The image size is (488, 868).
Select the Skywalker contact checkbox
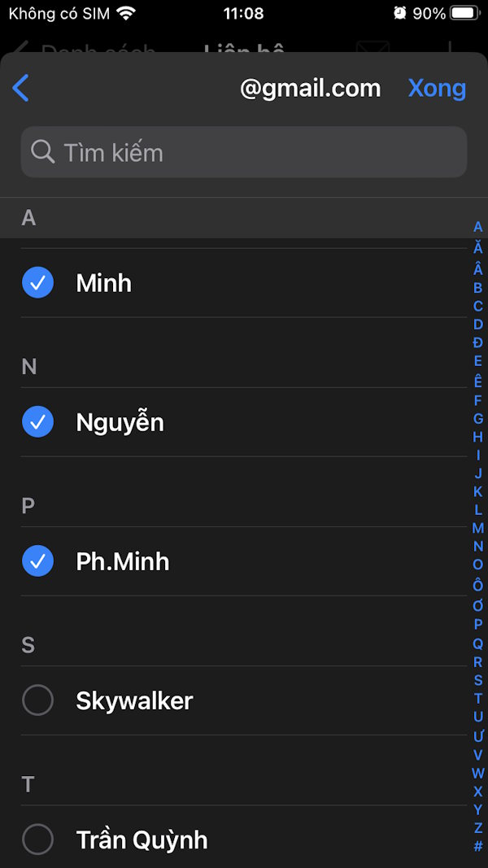pos(37,700)
